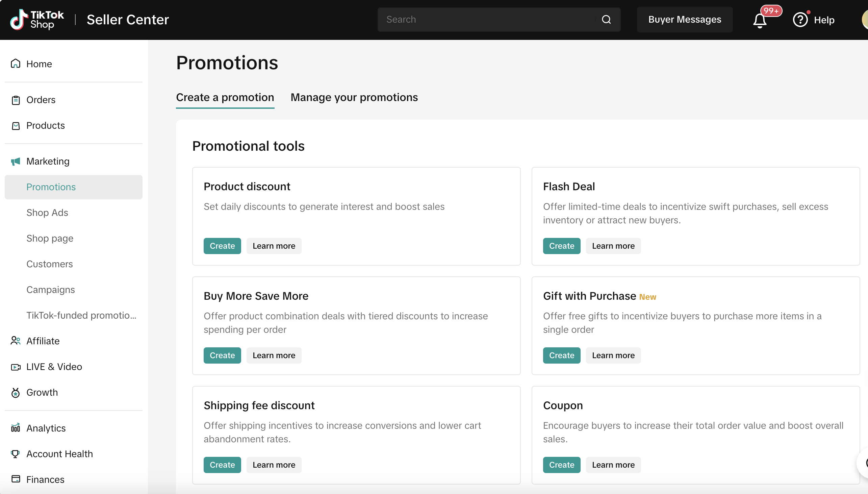
Task: Create a Flash Deal promotion
Action: (x=561, y=246)
